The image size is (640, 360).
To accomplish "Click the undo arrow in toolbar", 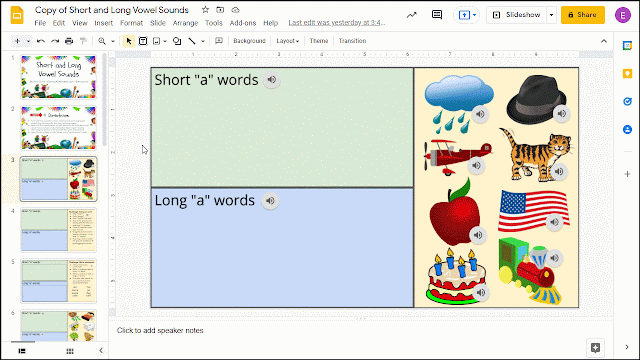I will (x=40, y=41).
